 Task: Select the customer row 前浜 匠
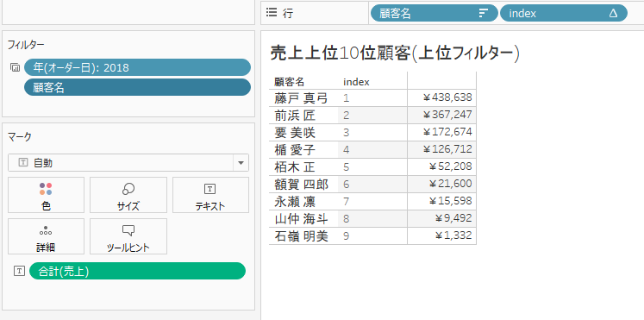coord(295,115)
